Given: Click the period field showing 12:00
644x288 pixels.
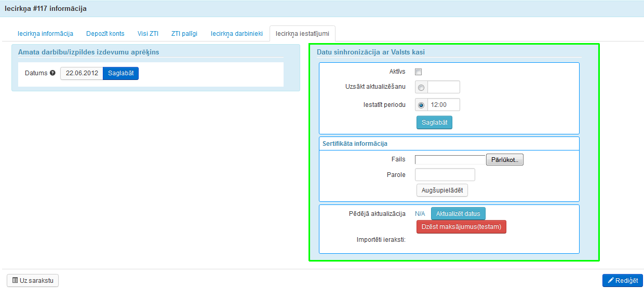Looking at the screenshot, I should point(444,105).
